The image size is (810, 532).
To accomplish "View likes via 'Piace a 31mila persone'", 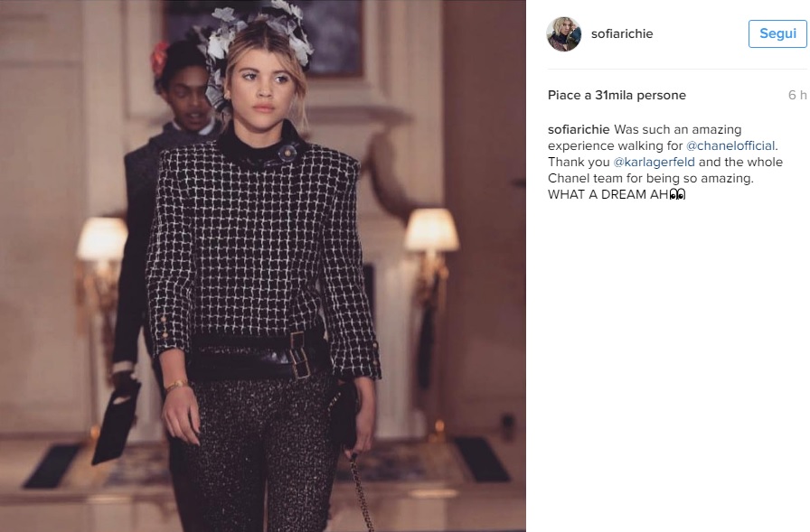I will click(x=617, y=96).
